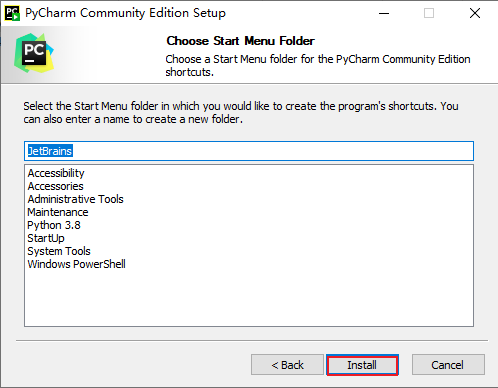The width and height of the screenshot is (498, 388).
Task: Select Administrative Tools from the list
Action: tap(76, 199)
